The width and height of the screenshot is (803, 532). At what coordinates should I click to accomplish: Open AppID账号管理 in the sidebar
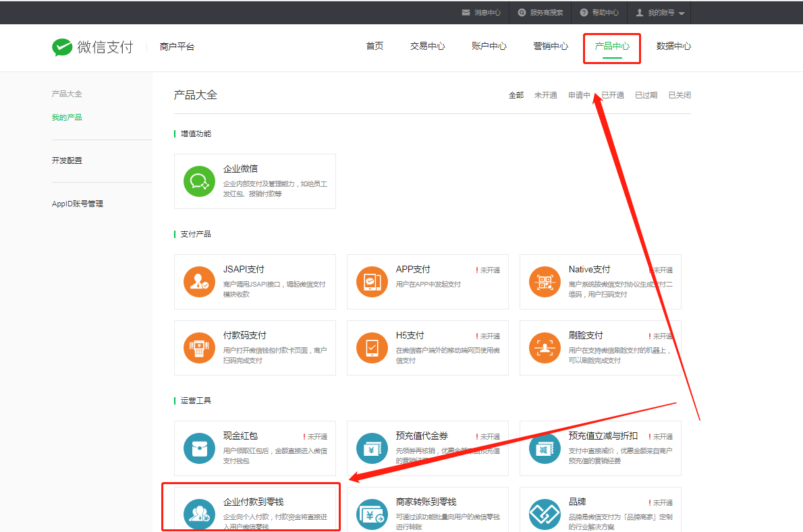click(x=78, y=204)
